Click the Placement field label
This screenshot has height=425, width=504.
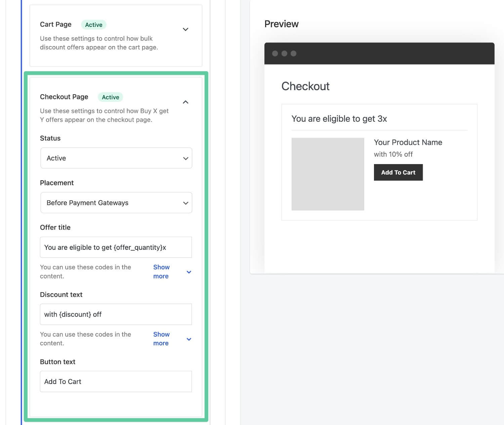pyautogui.click(x=57, y=183)
